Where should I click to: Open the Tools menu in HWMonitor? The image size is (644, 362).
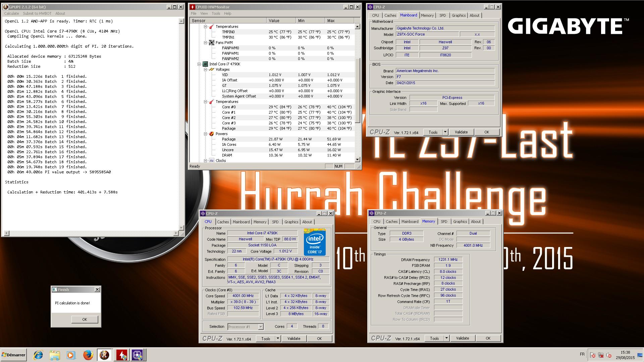click(216, 13)
